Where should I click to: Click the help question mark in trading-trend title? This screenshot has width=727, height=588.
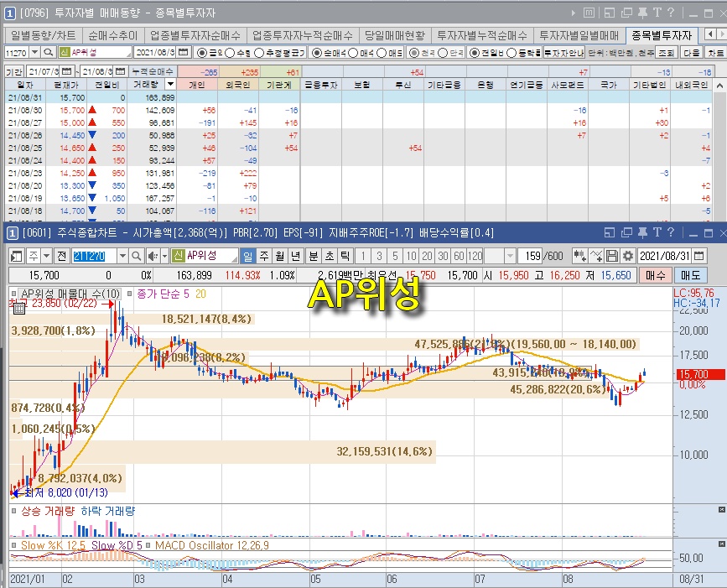671,13
